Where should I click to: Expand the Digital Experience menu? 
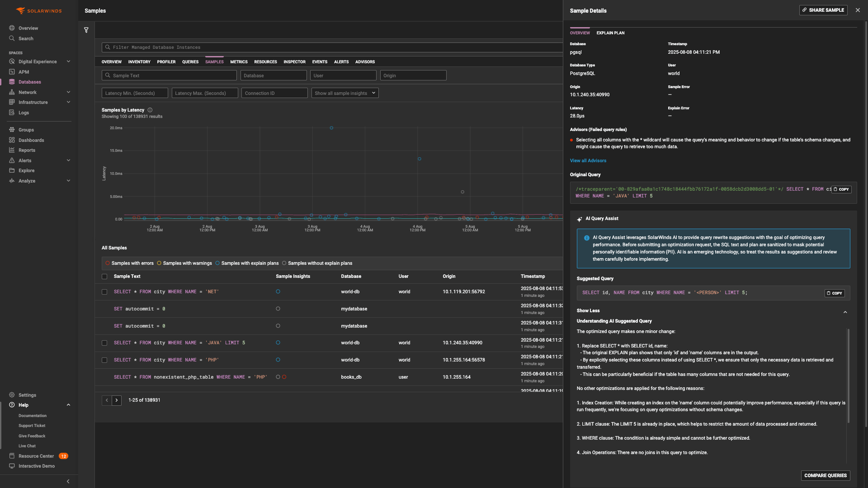click(x=68, y=62)
